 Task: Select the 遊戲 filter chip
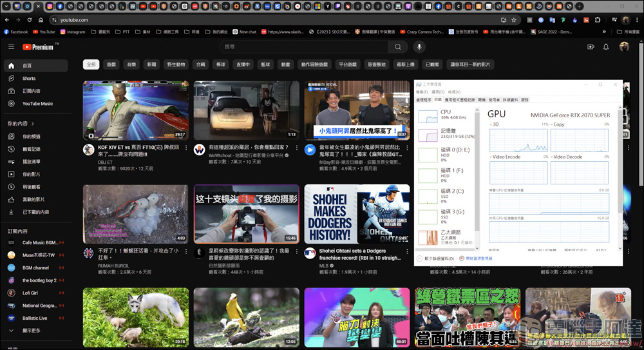pos(111,64)
